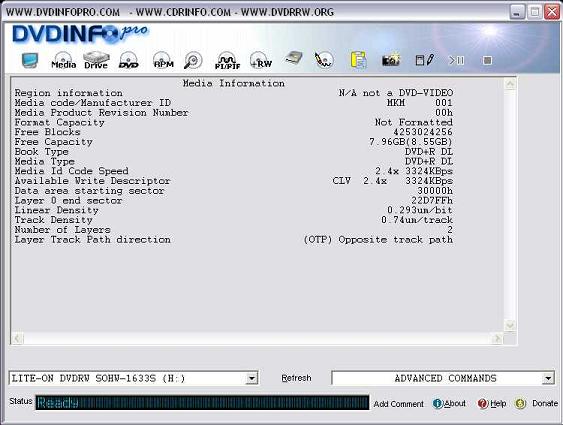Click the play/pause toolbar control
This screenshot has height=425, width=563.
tap(456, 60)
